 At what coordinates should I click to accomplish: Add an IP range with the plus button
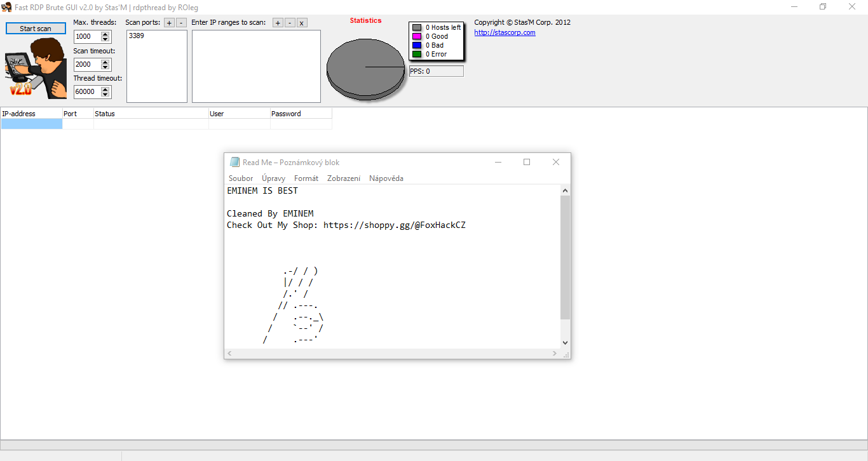[278, 23]
